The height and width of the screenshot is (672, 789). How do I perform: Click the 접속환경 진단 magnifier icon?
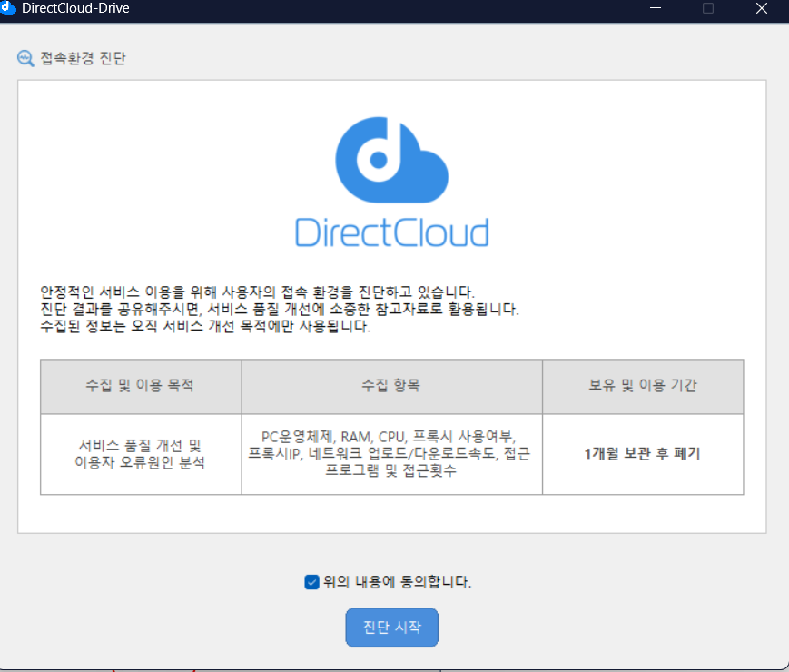(x=25, y=58)
